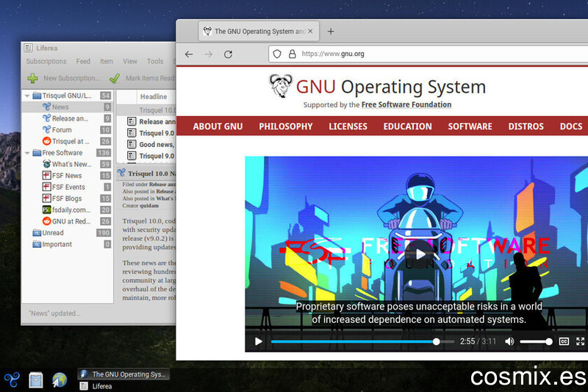This screenshot has width=588, height=392.
Task: Open the Unread search folder
Action: pyautogui.click(x=67, y=233)
